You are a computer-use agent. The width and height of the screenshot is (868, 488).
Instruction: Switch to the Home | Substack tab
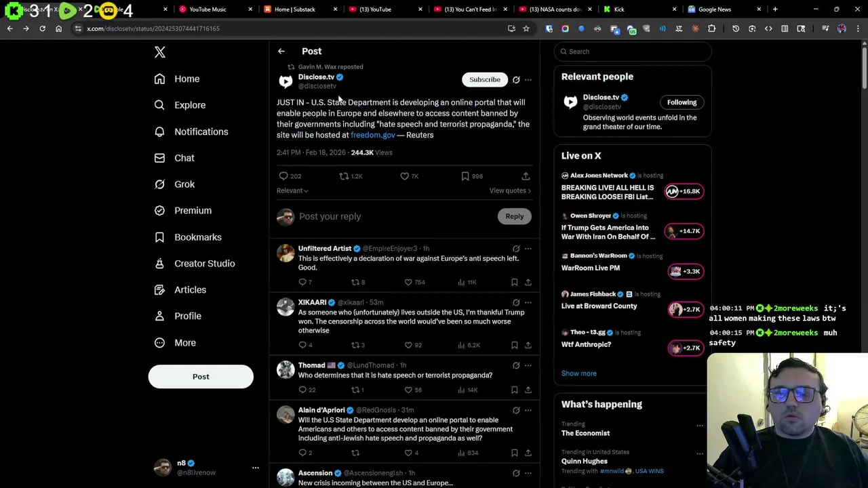tap(300, 9)
